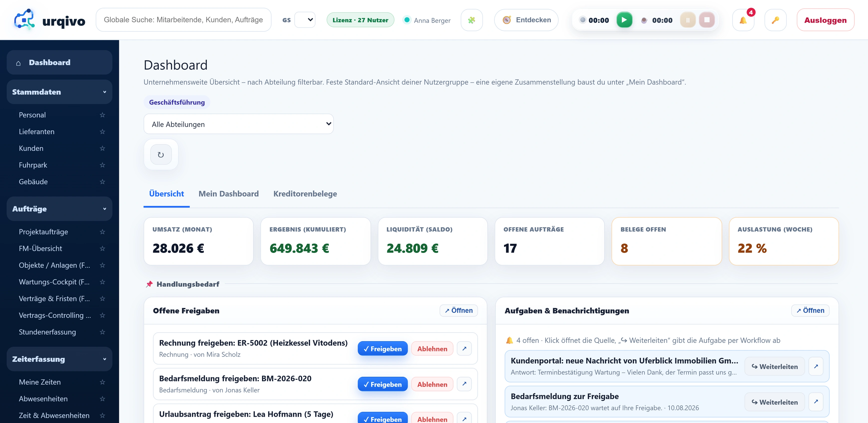Click the refresh dashboard icon button
This screenshot has width=868, height=423.
coord(161,155)
